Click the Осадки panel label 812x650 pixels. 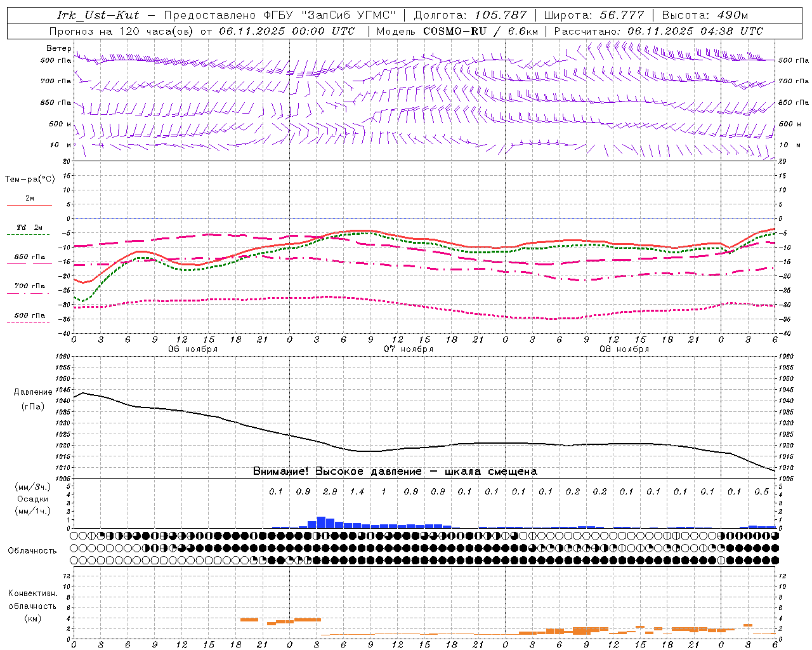pos(33,499)
